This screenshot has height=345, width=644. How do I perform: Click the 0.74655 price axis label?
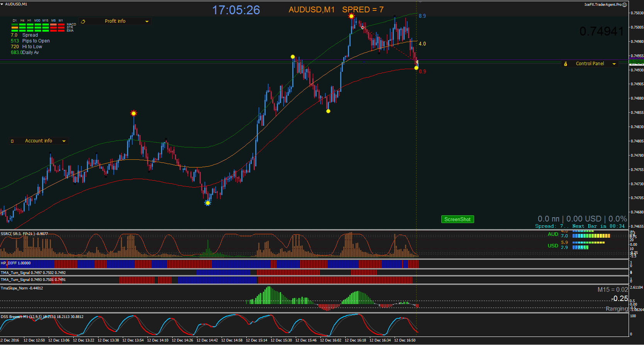coord(637,226)
